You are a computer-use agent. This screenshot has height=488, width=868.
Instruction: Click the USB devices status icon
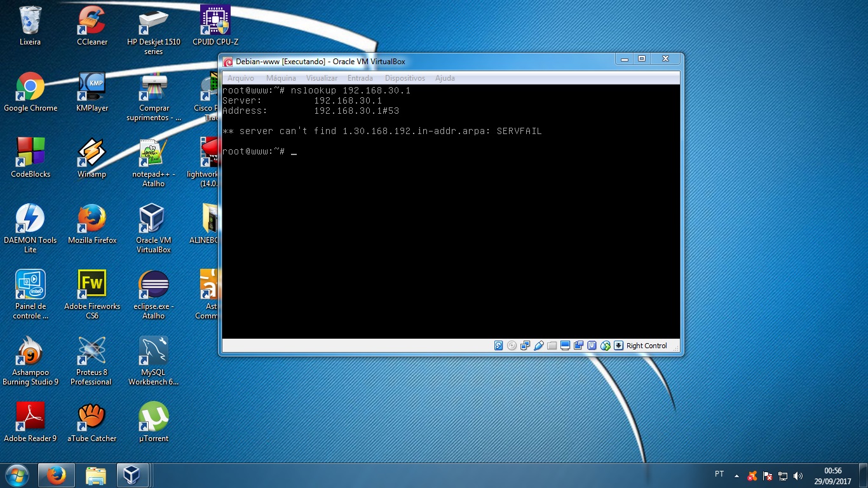coord(539,346)
